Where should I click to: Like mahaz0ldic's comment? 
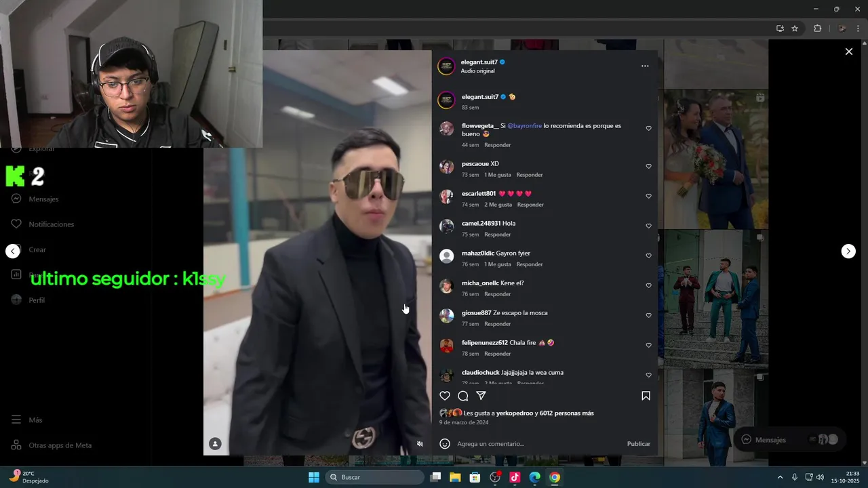coord(648,256)
